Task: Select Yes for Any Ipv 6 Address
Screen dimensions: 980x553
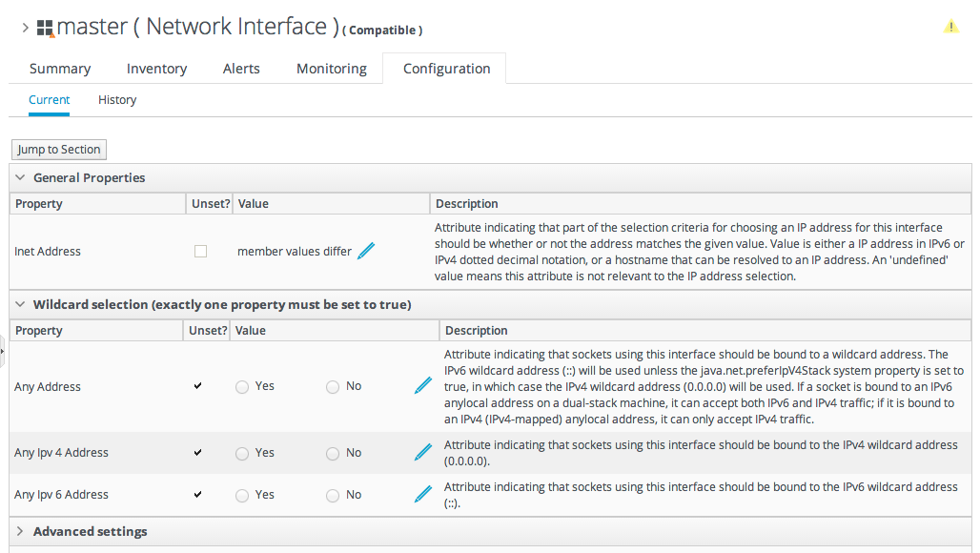Action: [242, 496]
